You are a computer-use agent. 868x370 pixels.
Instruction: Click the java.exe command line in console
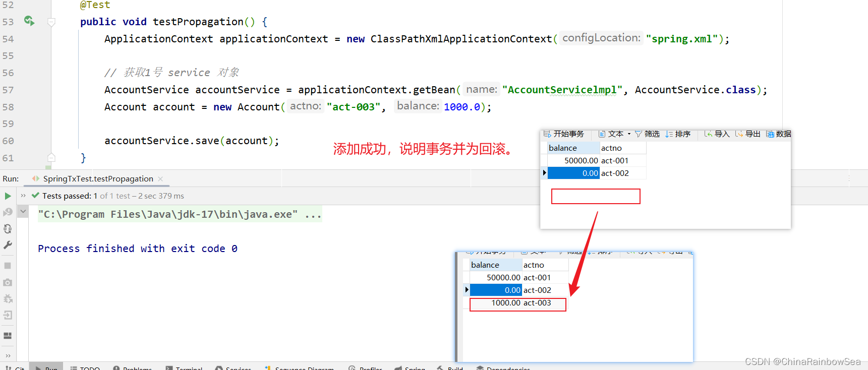point(180,214)
